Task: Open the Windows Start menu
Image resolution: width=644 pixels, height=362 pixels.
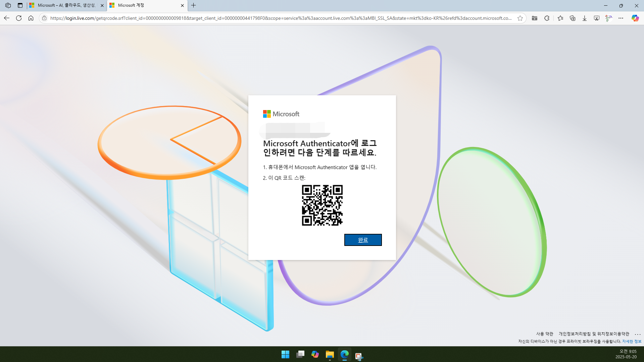Action: [x=285, y=354]
